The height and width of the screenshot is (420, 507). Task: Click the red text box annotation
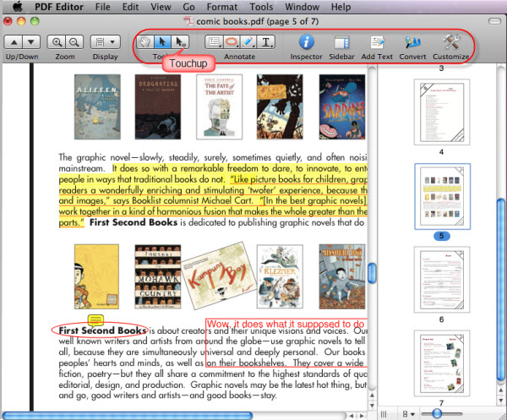click(x=286, y=343)
